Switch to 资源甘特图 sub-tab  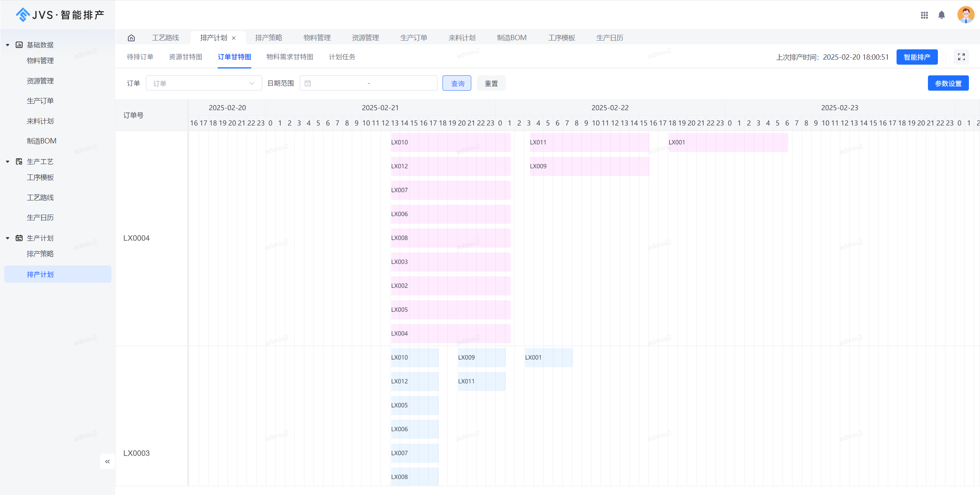point(185,57)
